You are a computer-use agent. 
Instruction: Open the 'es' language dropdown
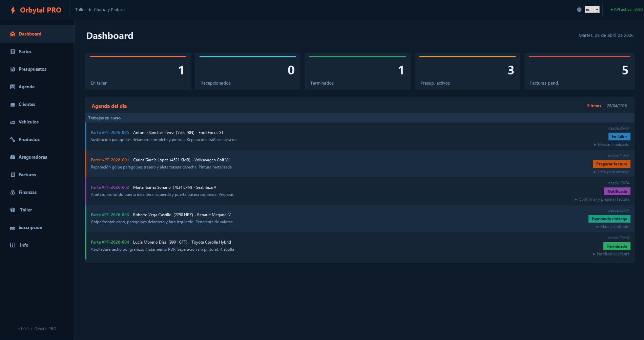point(592,9)
